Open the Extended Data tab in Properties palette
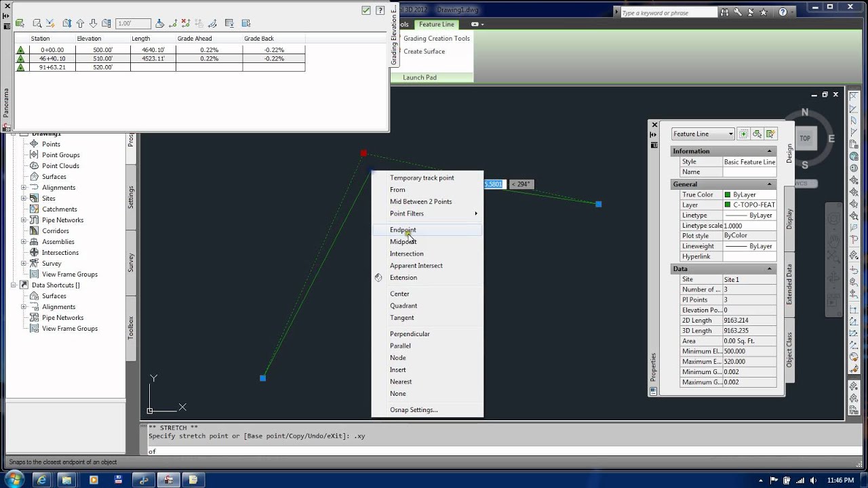The width and height of the screenshot is (868, 488). point(789,285)
